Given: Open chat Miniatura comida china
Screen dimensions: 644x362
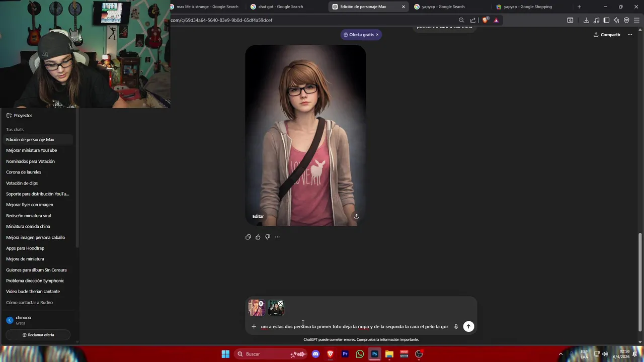Looking at the screenshot, I should click(x=28, y=226).
